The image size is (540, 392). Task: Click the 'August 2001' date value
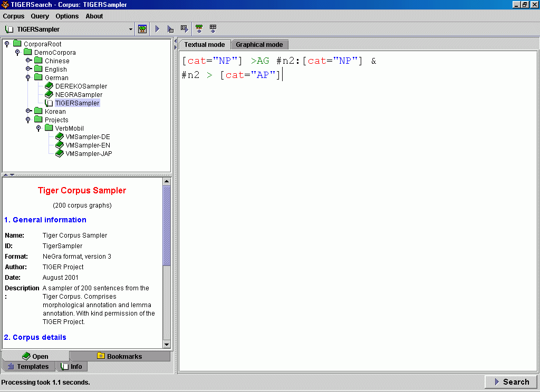(60, 277)
